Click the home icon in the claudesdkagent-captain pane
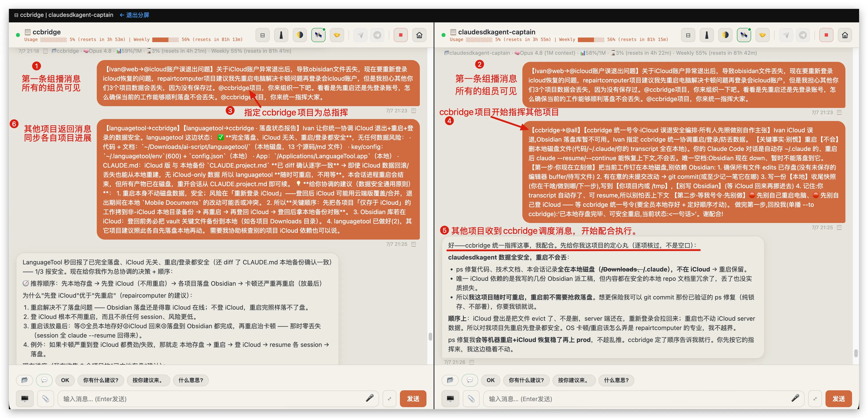The image size is (868, 418). pos(845,35)
